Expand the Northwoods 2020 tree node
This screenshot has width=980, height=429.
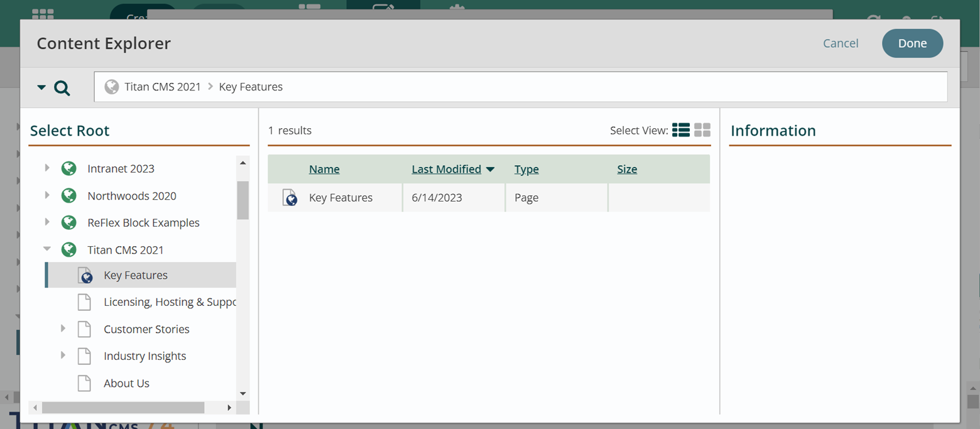[47, 195]
